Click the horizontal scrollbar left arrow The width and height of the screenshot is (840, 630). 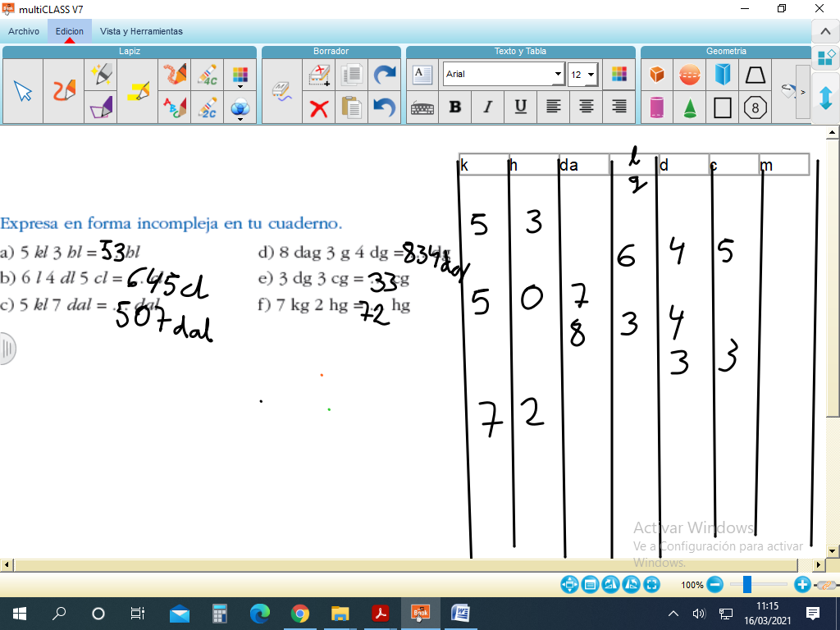pos(7,564)
